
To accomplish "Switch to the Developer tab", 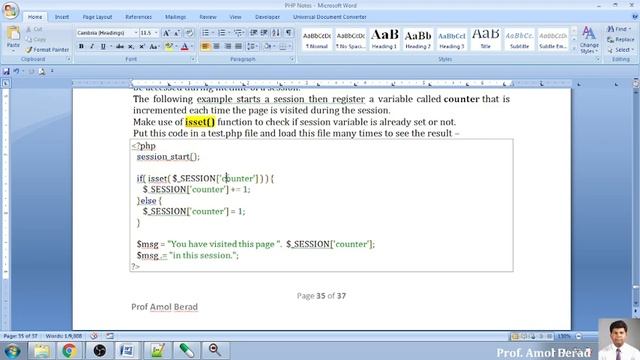I will (x=267, y=17).
